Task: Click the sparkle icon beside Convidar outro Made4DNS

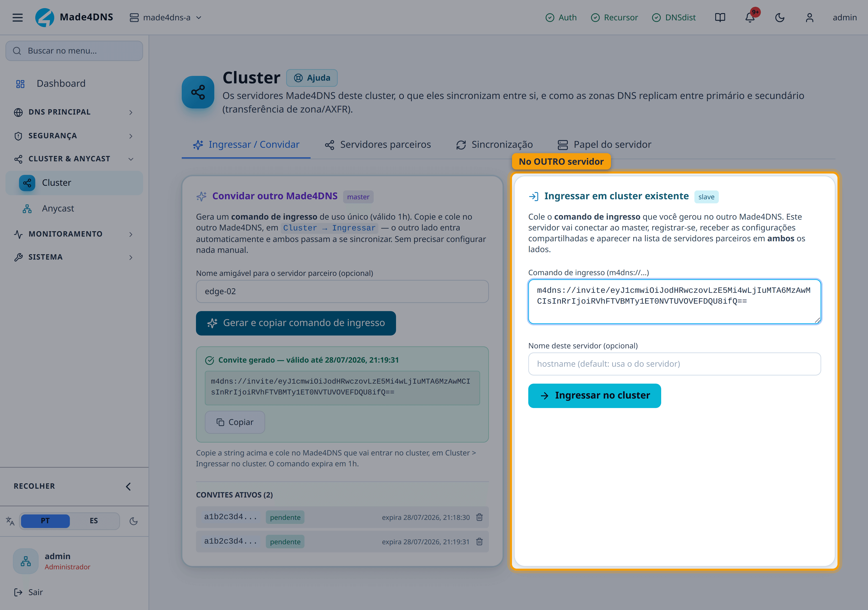Action: 201,196
